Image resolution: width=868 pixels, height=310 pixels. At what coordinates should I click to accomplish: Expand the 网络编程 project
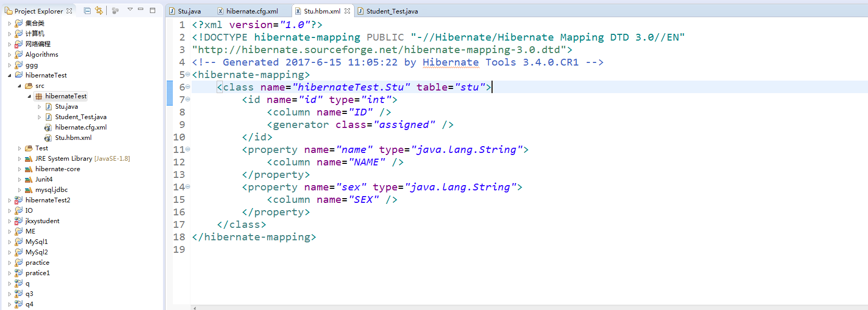point(9,44)
